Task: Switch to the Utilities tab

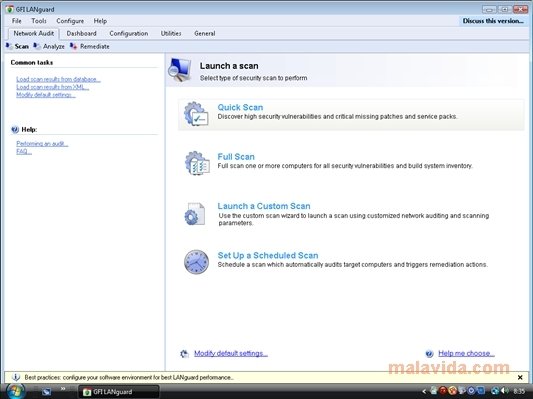Action: point(171,33)
